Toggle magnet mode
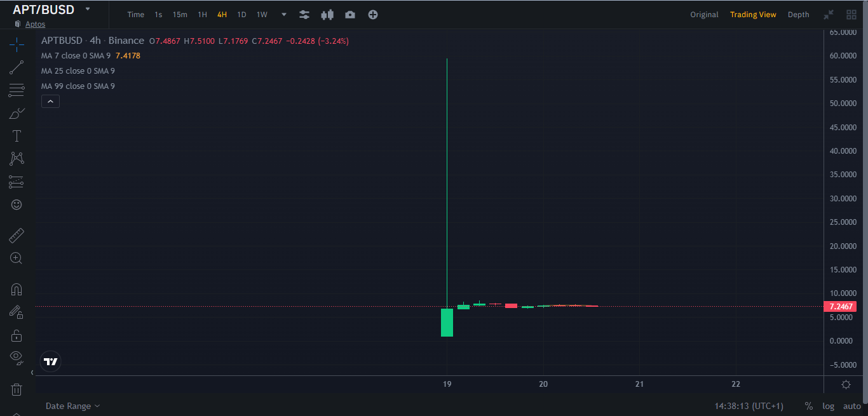Screen dimensions: 868x416 point(17,290)
